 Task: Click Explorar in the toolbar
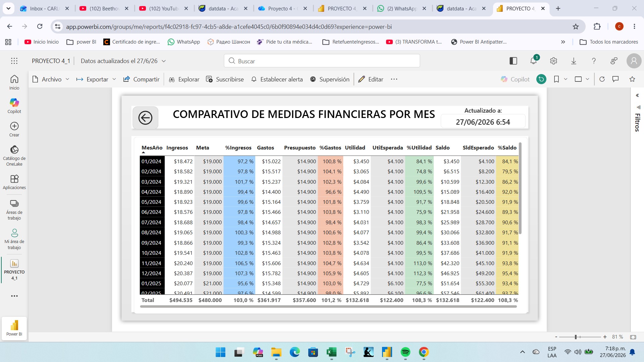[x=184, y=79]
